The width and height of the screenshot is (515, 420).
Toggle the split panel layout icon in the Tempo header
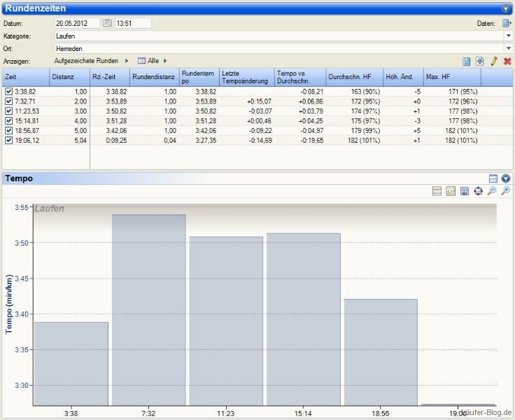pyautogui.click(x=493, y=178)
